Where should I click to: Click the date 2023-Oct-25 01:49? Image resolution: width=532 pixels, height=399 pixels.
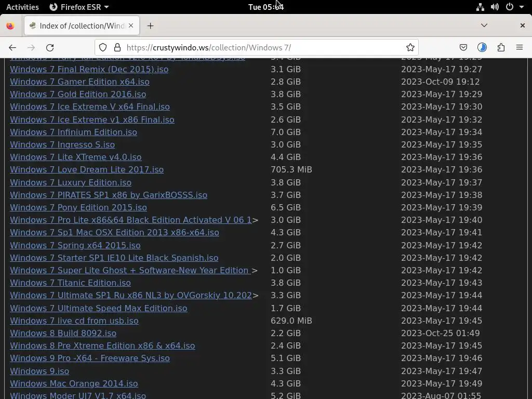(x=441, y=333)
